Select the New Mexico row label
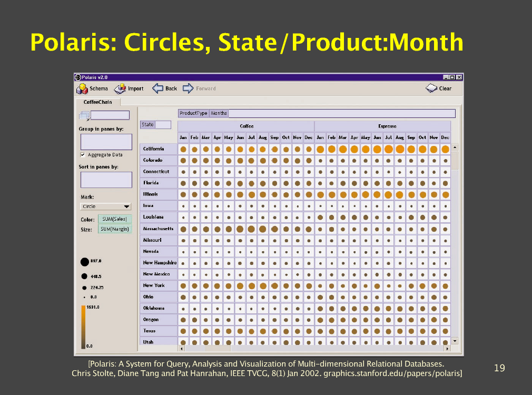The width and height of the screenshot is (532, 395). coord(159,274)
